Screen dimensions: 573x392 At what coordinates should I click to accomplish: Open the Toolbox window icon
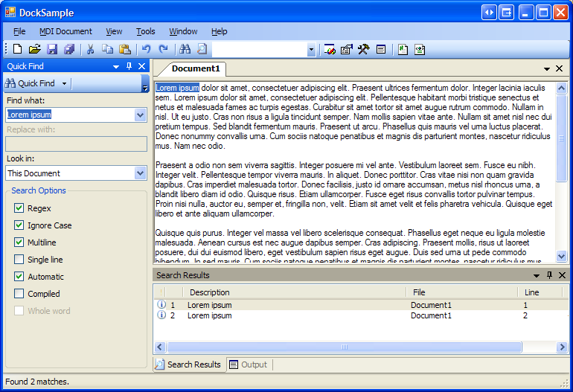tap(329, 49)
